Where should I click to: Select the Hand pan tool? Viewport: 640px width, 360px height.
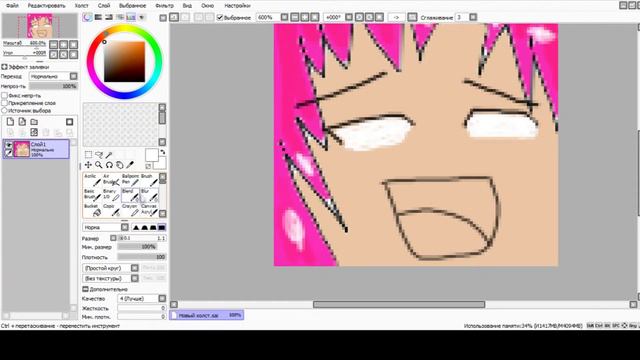pyautogui.click(x=120, y=165)
